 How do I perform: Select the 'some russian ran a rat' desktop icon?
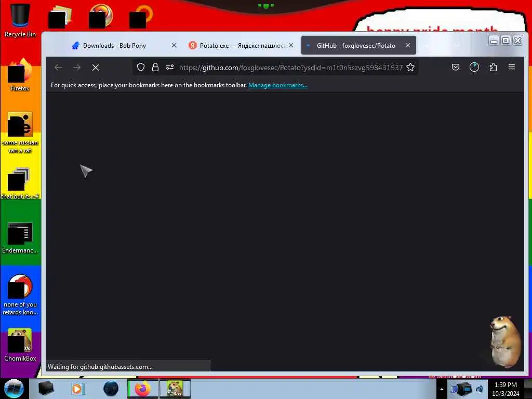[x=20, y=132]
